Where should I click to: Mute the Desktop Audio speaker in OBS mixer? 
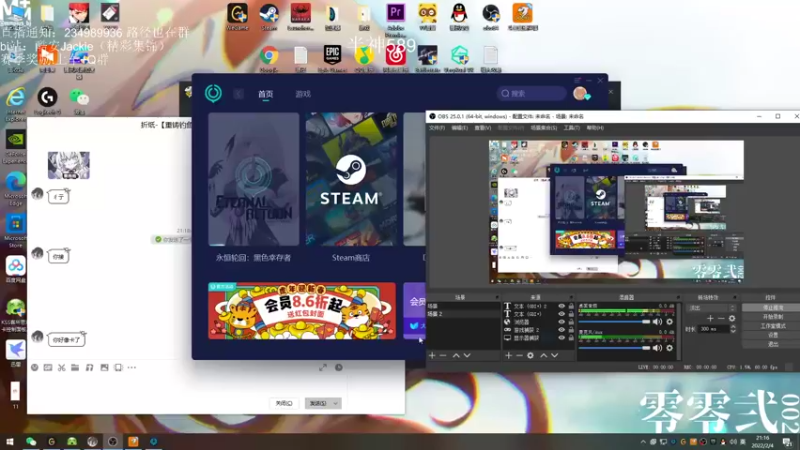click(x=658, y=322)
